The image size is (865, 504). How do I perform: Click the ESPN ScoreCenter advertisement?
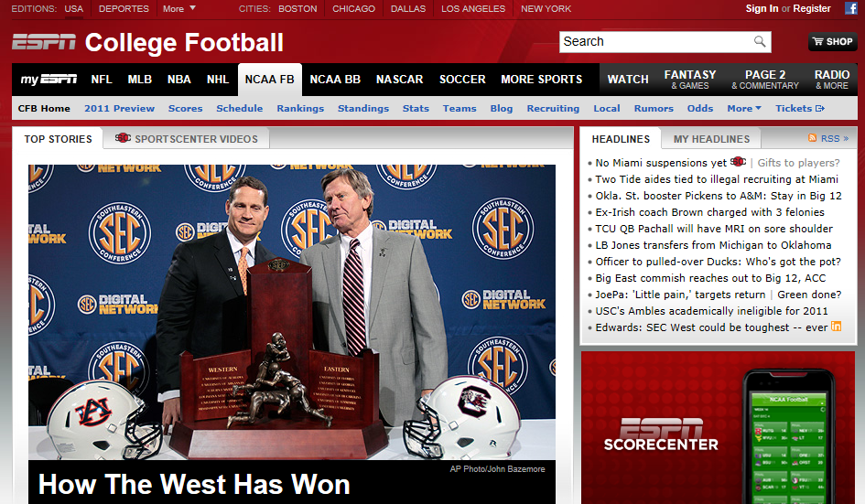coord(718,427)
